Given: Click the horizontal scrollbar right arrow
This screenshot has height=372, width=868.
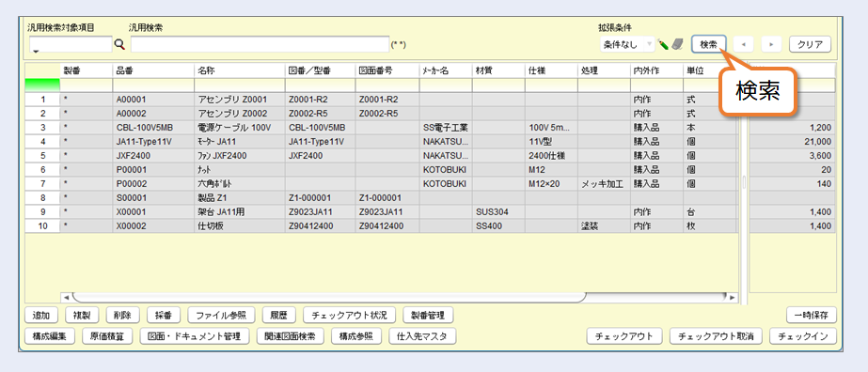Looking at the screenshot, I should 733,298.
